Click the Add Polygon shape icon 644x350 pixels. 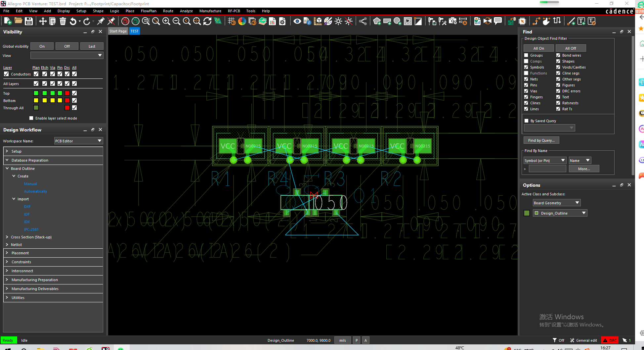tap(377, 21)
